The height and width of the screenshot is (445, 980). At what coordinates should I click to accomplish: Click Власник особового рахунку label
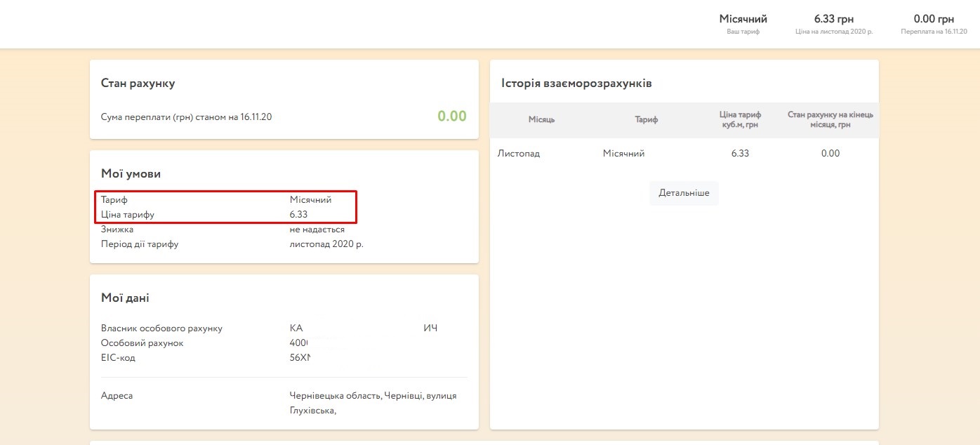161,328
